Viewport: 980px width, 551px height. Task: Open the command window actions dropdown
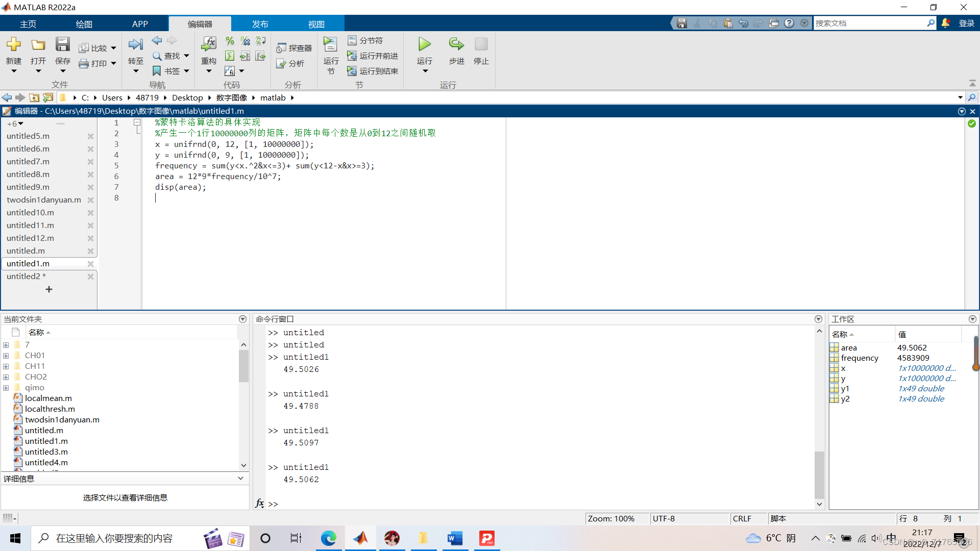818,319
